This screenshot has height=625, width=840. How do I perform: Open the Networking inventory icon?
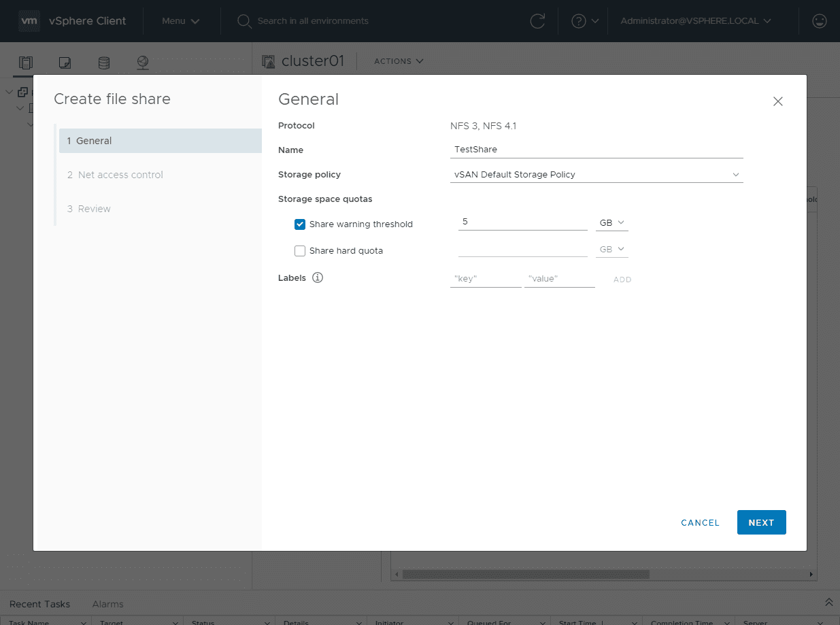coord(142,62)
